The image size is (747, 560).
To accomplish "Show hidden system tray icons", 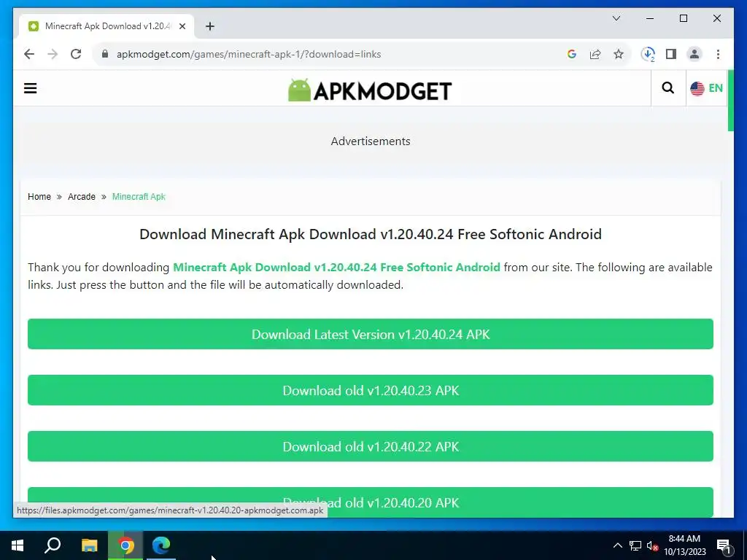I will click(617, 545).
